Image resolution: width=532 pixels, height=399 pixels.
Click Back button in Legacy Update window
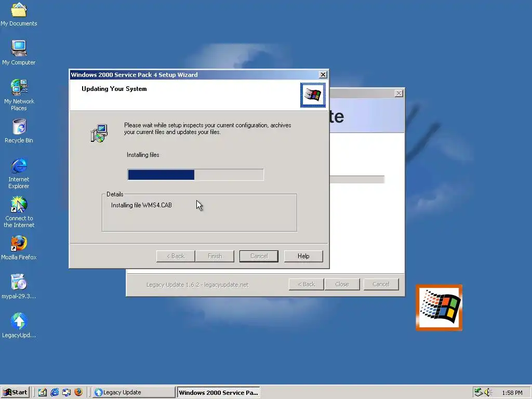(307, 284)
